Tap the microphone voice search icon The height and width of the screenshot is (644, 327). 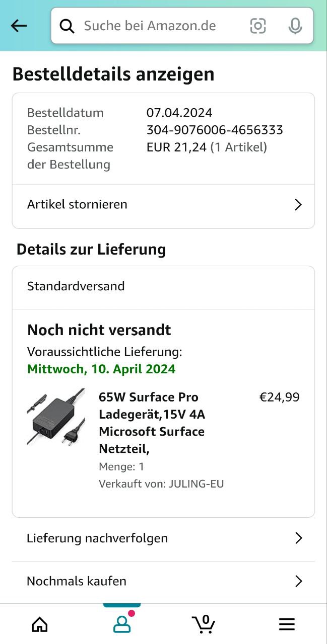[x=295, y=26]
